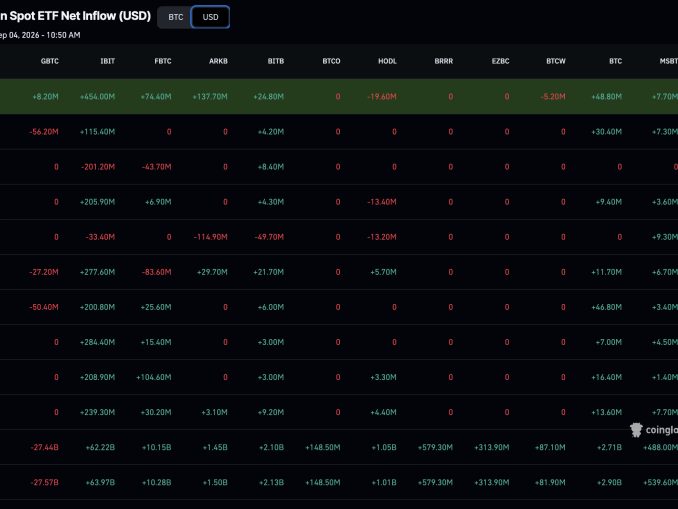Select the -56.20M GBTC cell
The image size is (678, 509).
pyautogui.click(x=44, y=132)
